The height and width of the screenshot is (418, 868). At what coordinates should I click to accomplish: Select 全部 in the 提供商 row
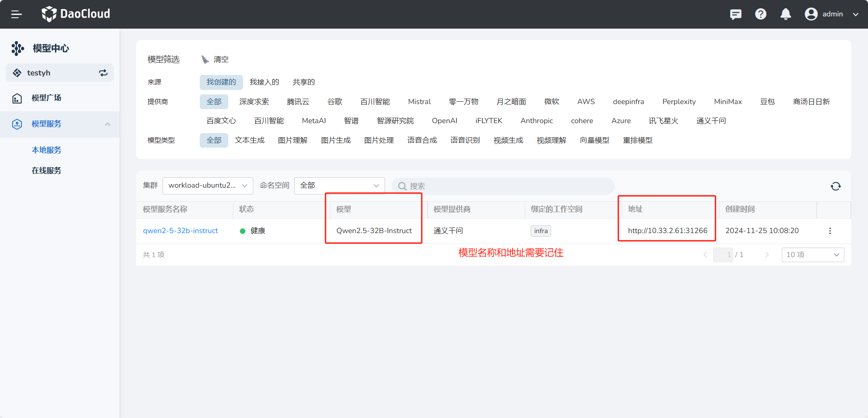[214, 102]
